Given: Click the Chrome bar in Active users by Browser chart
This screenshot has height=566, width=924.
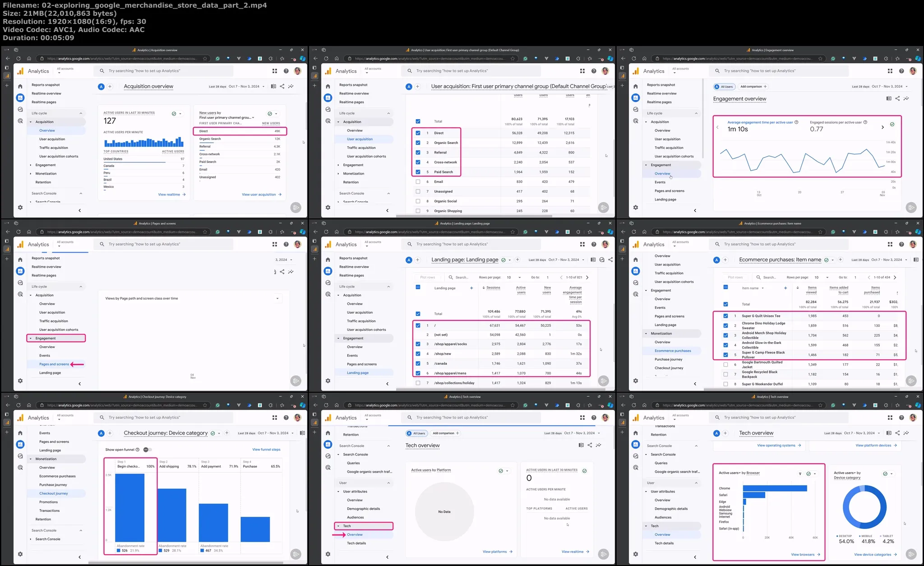Looking at the screenshot, I should [x=775, y=488].
